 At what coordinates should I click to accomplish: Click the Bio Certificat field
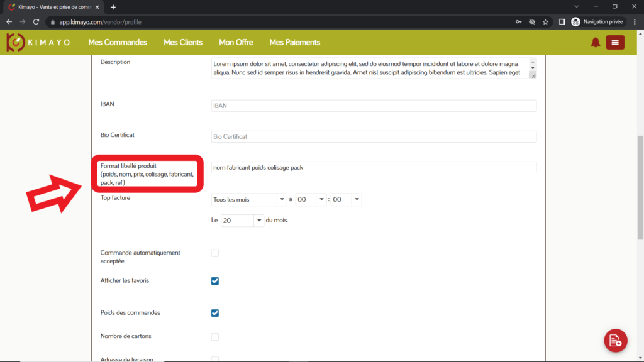(x=374, y=136)
